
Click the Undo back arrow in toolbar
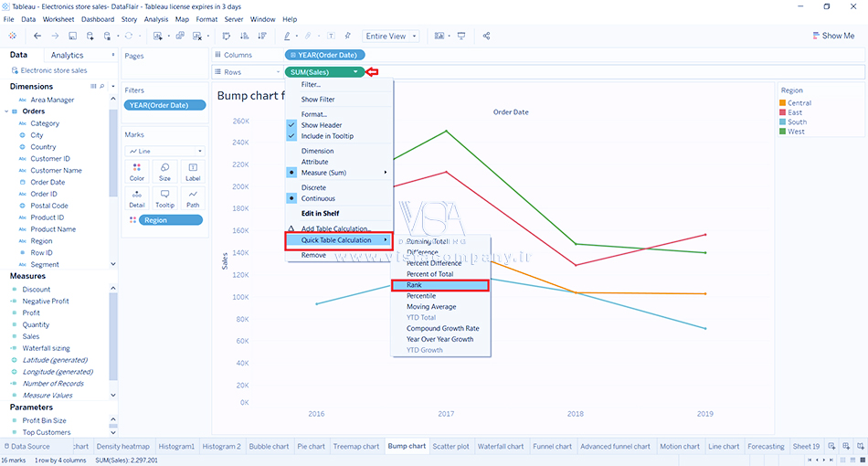click(37, 36)
